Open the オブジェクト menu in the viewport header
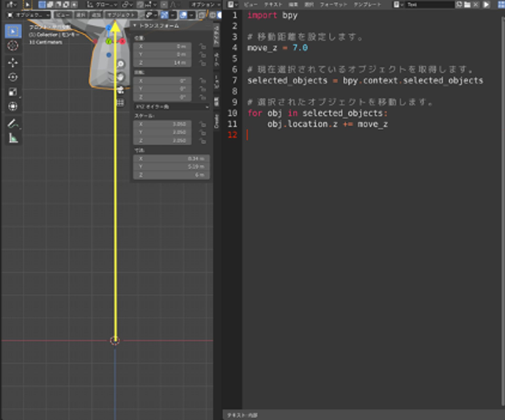 [122, 15]
